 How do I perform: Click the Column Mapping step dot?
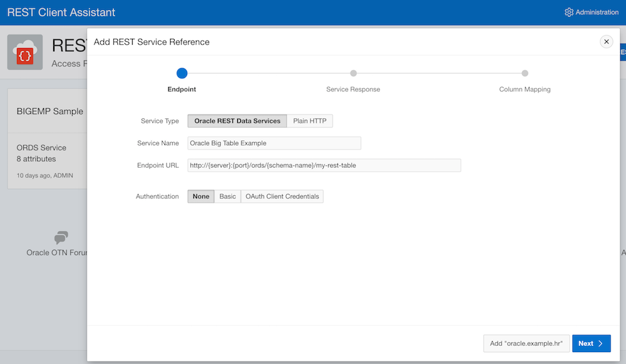tap(525, 73)
